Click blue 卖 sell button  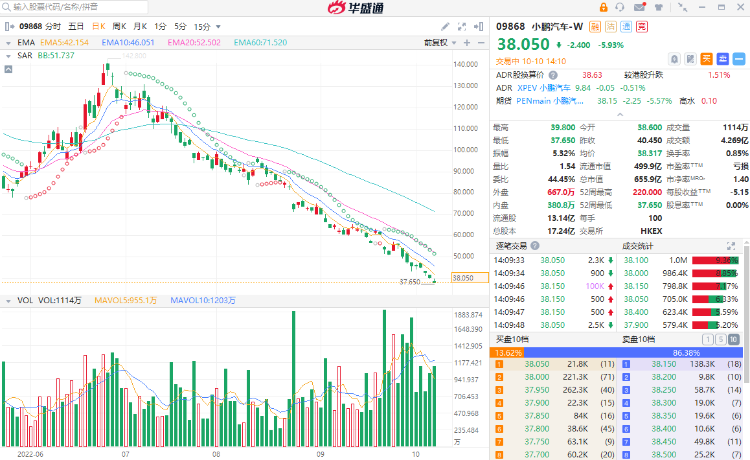[x=723, y=59]
